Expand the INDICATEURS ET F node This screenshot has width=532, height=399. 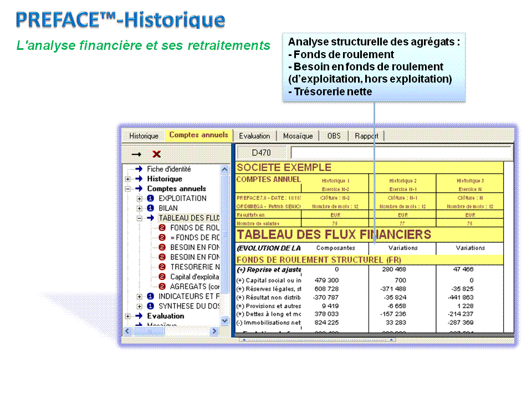tap(140, 297)
